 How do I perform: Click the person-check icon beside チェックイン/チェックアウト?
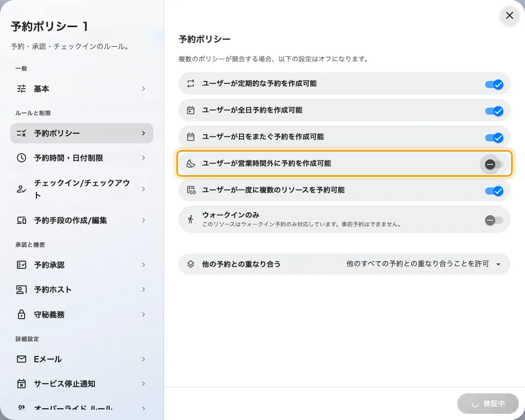click(x=22, y=190)
